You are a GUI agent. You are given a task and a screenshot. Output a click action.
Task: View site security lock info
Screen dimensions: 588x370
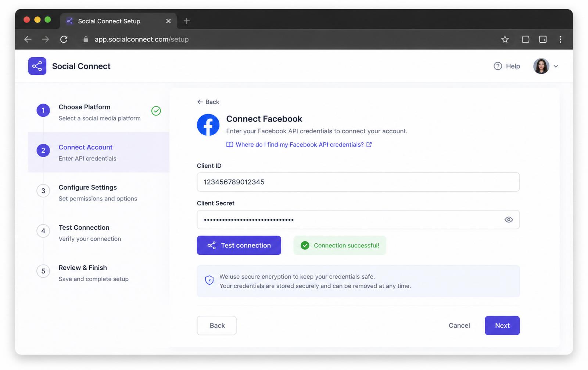tap(86, 39)
